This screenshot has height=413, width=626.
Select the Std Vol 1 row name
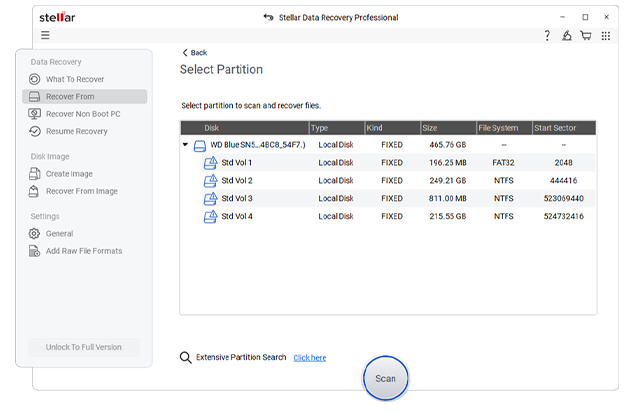tap(237, 163)
